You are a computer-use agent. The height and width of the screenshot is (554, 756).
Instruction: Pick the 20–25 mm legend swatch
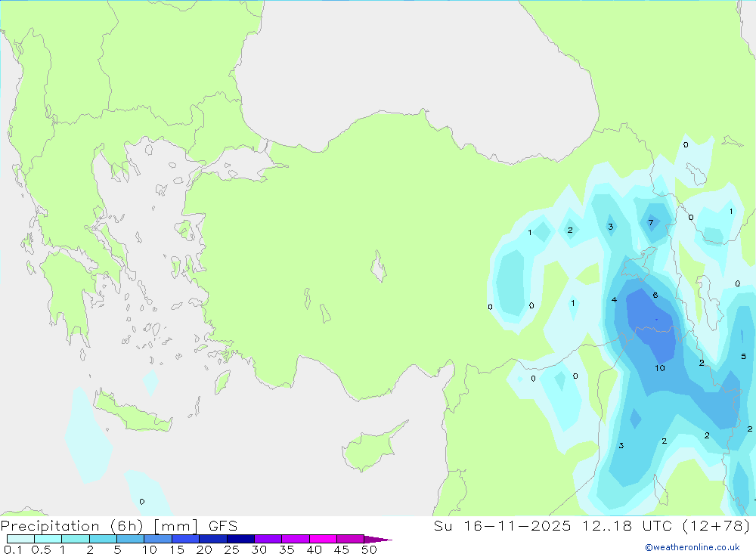pos(212,539)
